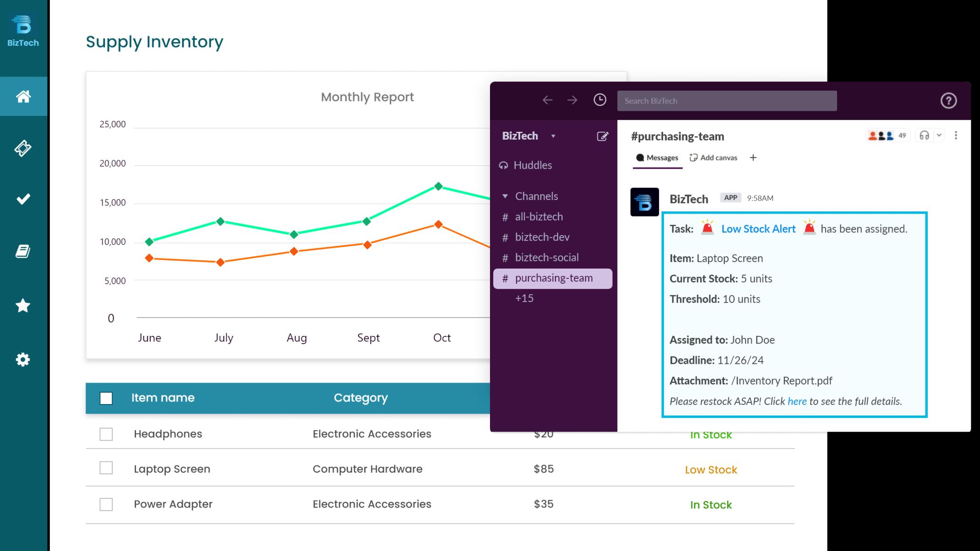Click the Add canvas tab
This screenshot has height=551, width=980.
click(x=713, y=157)
